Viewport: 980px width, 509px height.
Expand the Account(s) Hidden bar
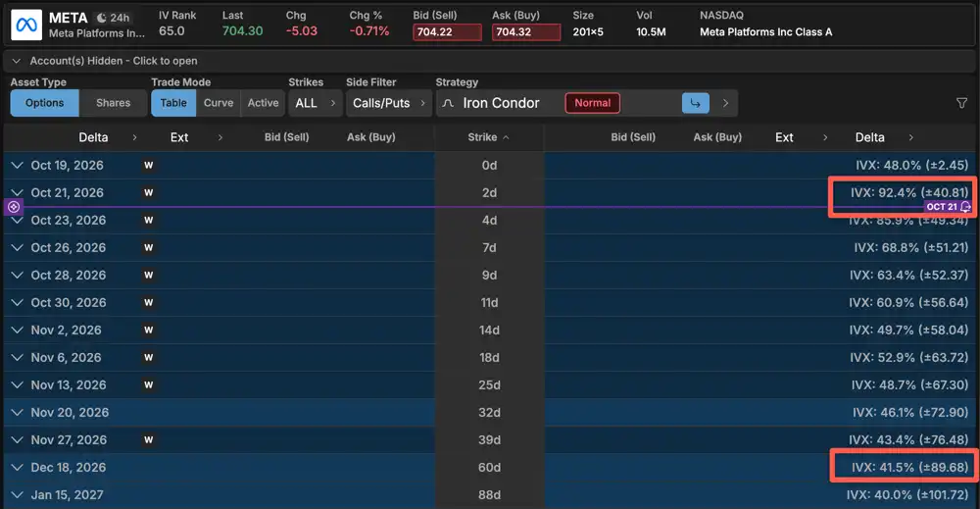[489, 61]
